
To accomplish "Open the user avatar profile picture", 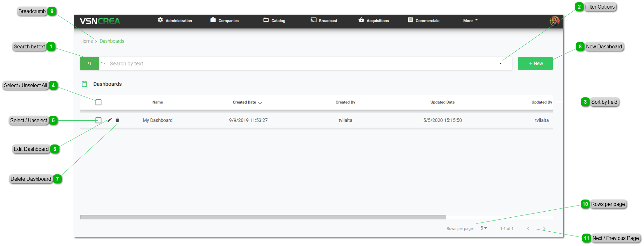I will coord(554,21).
